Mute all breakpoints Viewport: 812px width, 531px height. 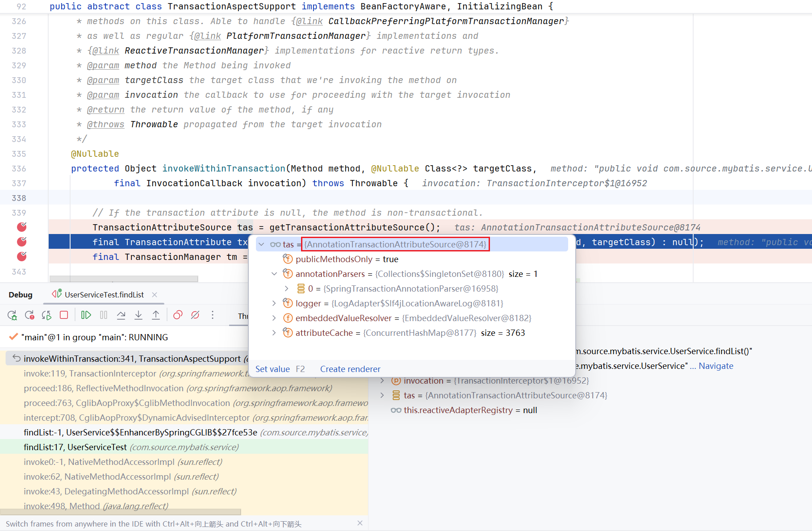click(195, 315)
